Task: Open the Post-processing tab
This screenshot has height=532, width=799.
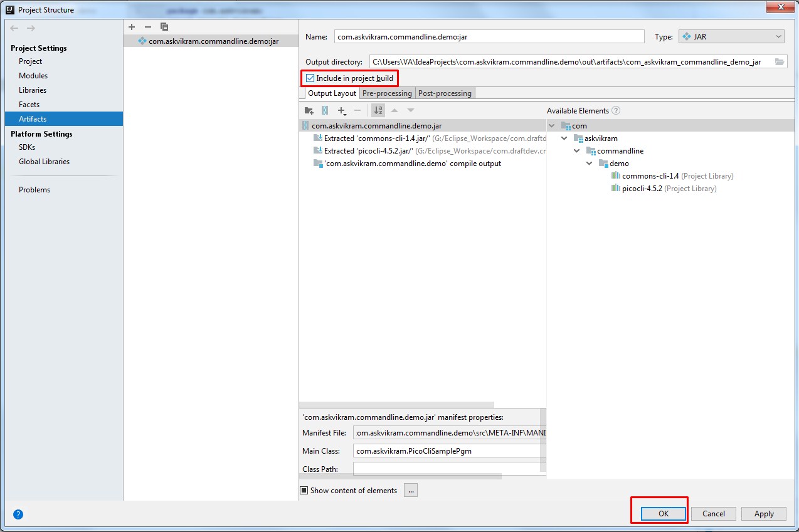Action: [445, 93]
